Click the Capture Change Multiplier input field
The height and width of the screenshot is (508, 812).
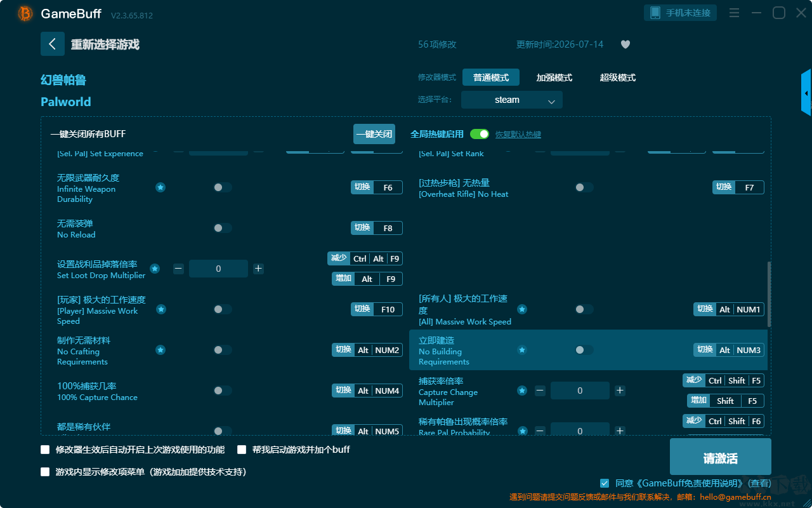[580, 391]
